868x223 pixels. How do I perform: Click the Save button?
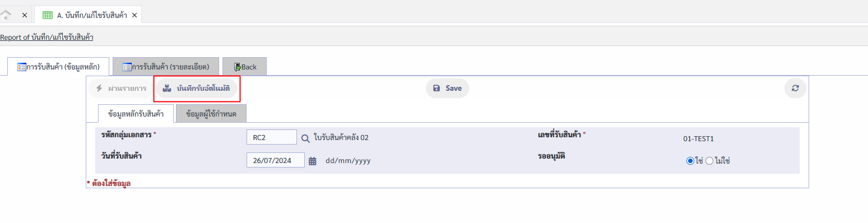pos(447,88)
